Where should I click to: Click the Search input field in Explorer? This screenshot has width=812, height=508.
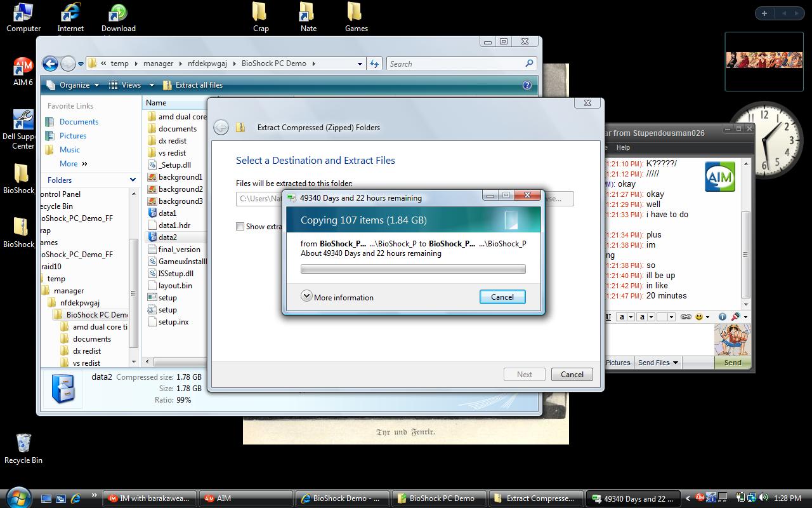(x=455, y=63)
